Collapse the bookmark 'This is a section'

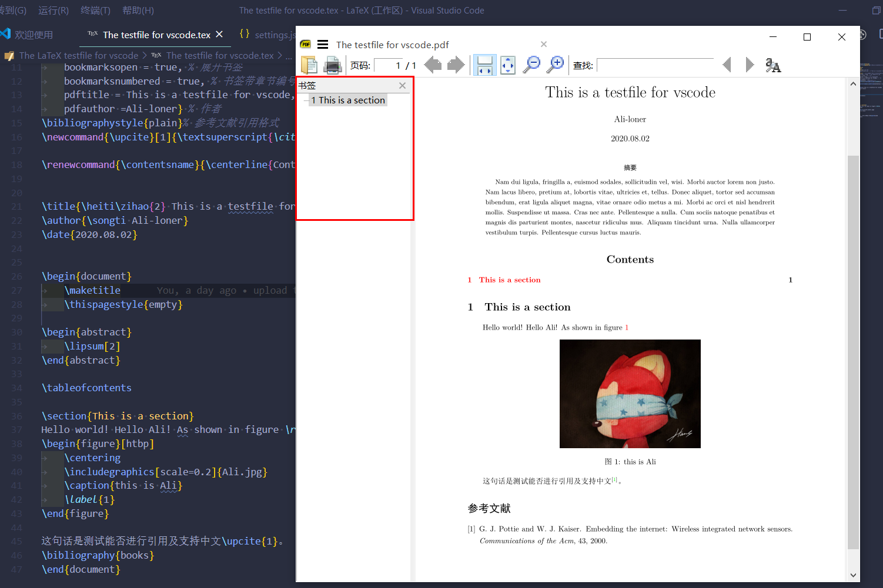(x=307, y=100)
